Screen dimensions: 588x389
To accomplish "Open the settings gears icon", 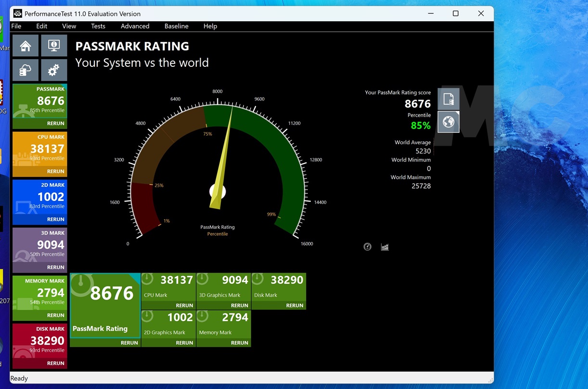I will 54,71.
